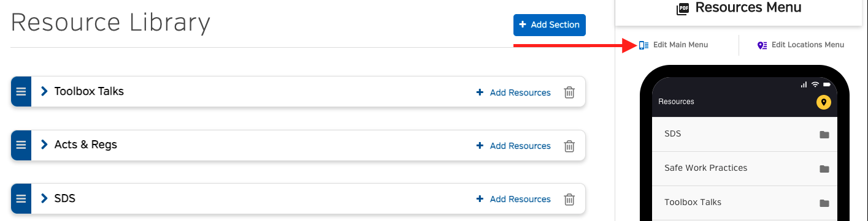The image size is (868, 221).
Task: Add resources to Toolbox Talks
Action: tap(513, 92)
